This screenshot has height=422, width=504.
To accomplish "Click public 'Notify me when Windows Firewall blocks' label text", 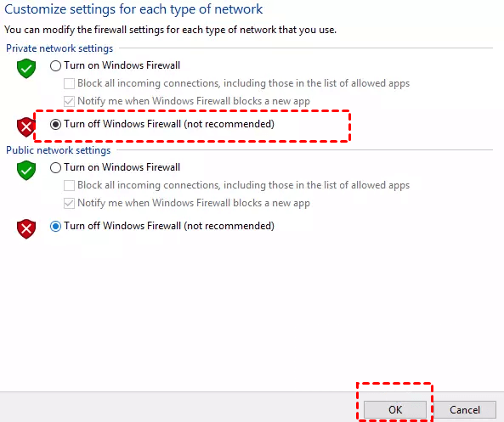I will click(194, 203).
